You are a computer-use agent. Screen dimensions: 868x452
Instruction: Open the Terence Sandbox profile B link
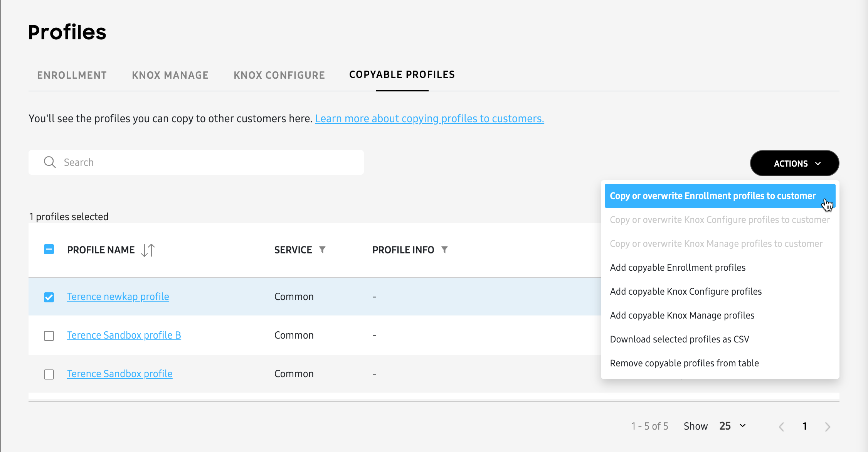click(x=124, y=335)
